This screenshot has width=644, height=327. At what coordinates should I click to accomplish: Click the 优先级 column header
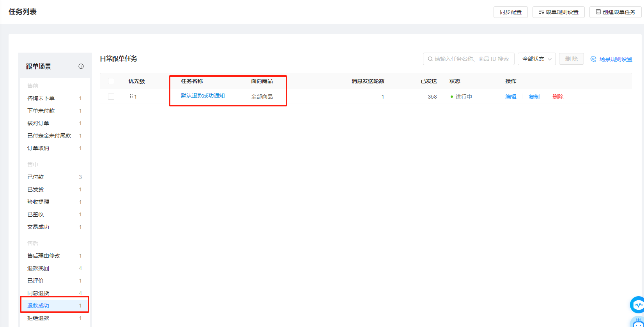click(136, 81)
